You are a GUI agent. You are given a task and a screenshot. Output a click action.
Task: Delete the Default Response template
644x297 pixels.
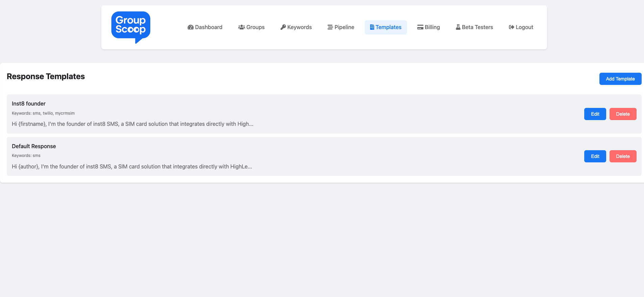[x=622, y=156]
